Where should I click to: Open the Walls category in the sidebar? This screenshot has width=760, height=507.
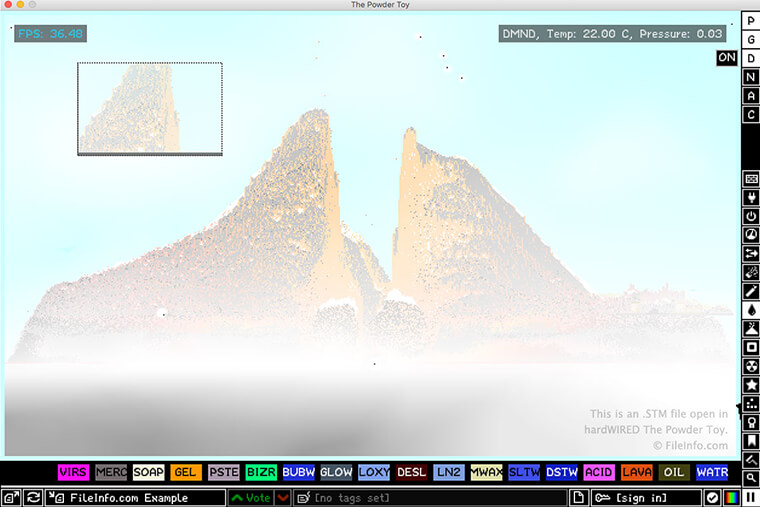coord(750,178)
